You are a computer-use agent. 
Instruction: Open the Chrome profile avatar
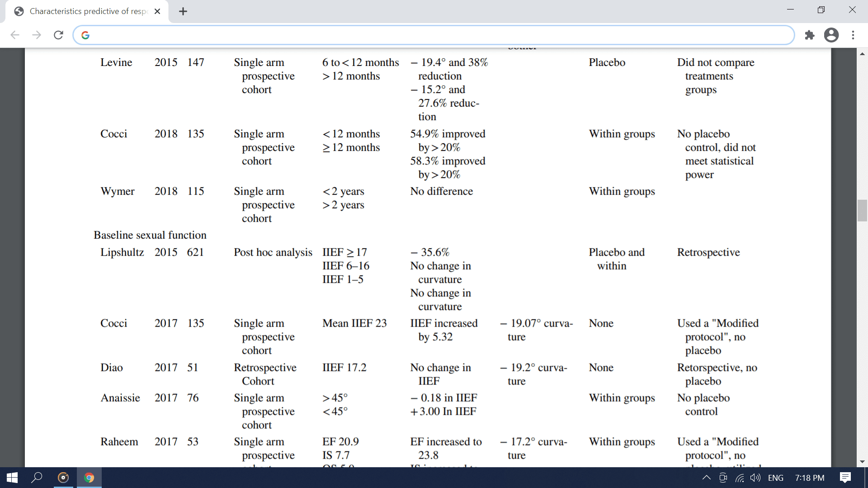point(831,35)
